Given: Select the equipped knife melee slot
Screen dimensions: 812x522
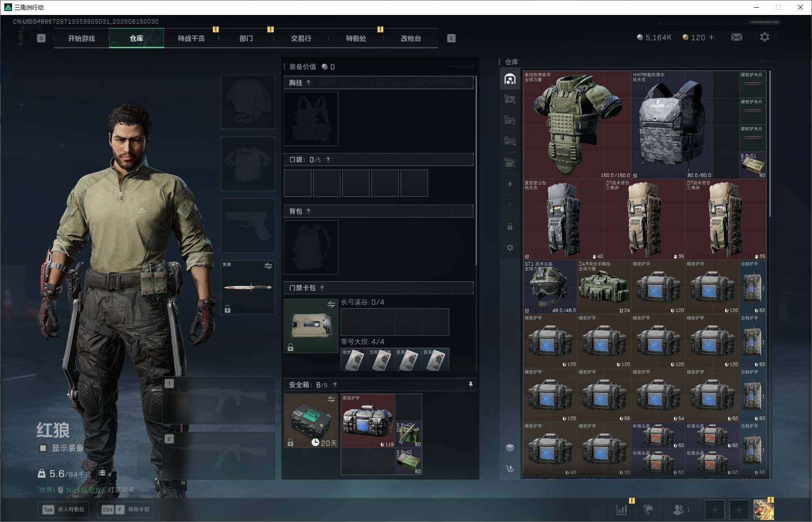Looking at the screenshot, I should point(248,288).
